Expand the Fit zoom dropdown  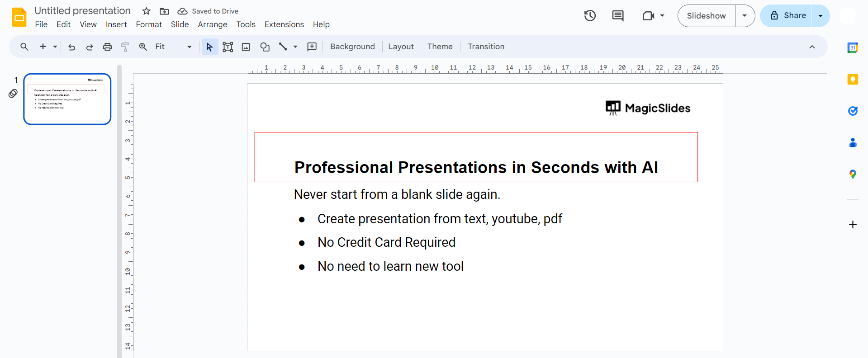coord(190,47)
